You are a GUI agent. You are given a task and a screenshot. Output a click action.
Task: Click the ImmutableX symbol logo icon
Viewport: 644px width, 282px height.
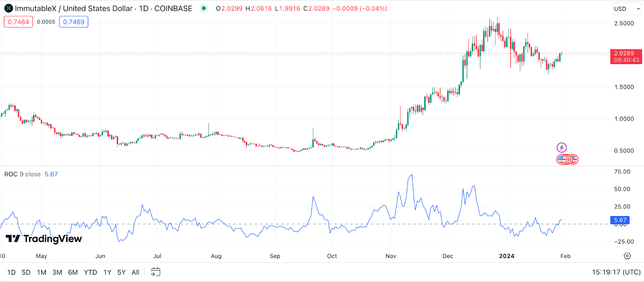tap(8, 8)
